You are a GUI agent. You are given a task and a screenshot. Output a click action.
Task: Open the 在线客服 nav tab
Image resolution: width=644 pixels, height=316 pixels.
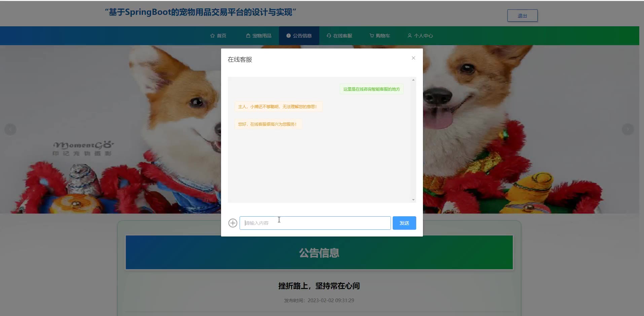point(339,36)
